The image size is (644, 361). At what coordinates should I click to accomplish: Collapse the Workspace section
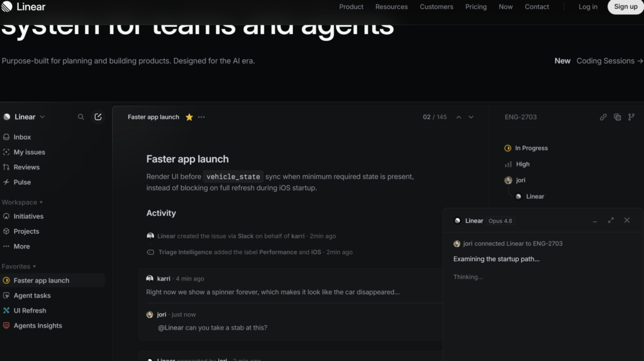(x=22, y=203)
